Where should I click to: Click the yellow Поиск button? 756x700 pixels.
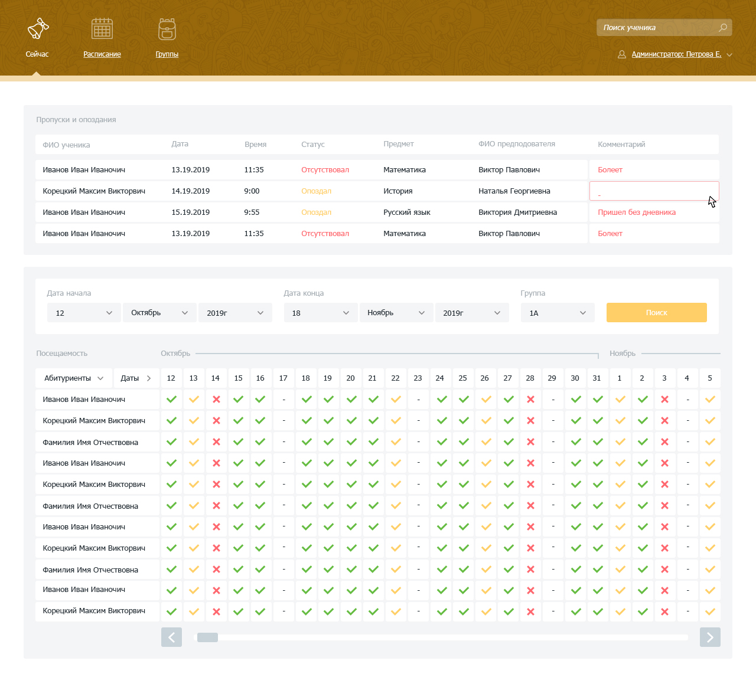coord(657,313)
